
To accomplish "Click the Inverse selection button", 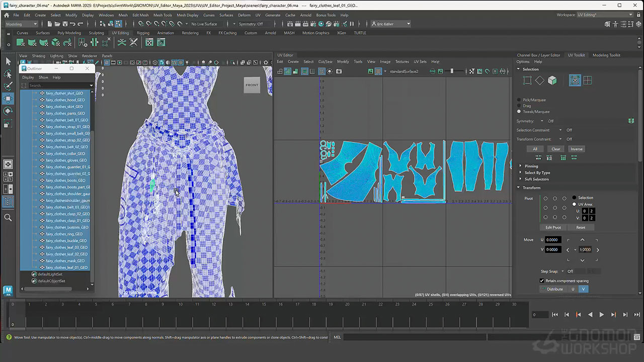I will click(576, 149).
